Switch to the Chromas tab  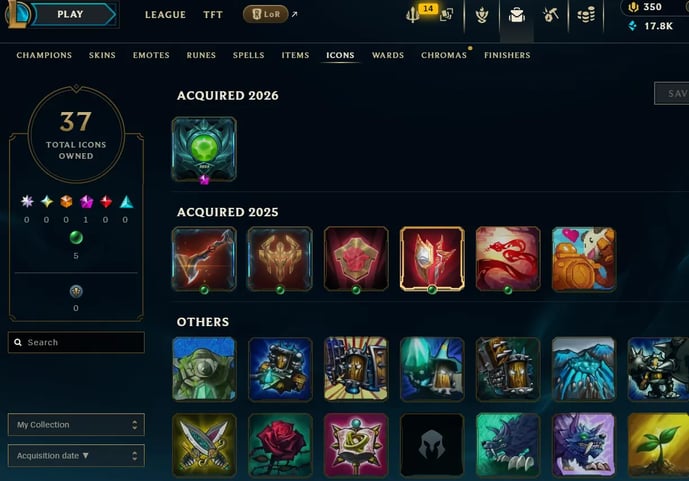click(444, 55)
